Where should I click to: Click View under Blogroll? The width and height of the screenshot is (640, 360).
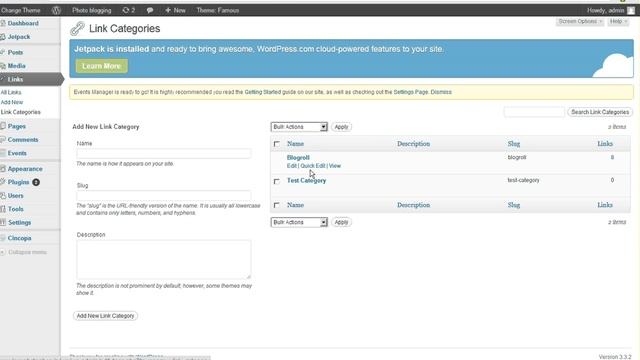point(335,166)
